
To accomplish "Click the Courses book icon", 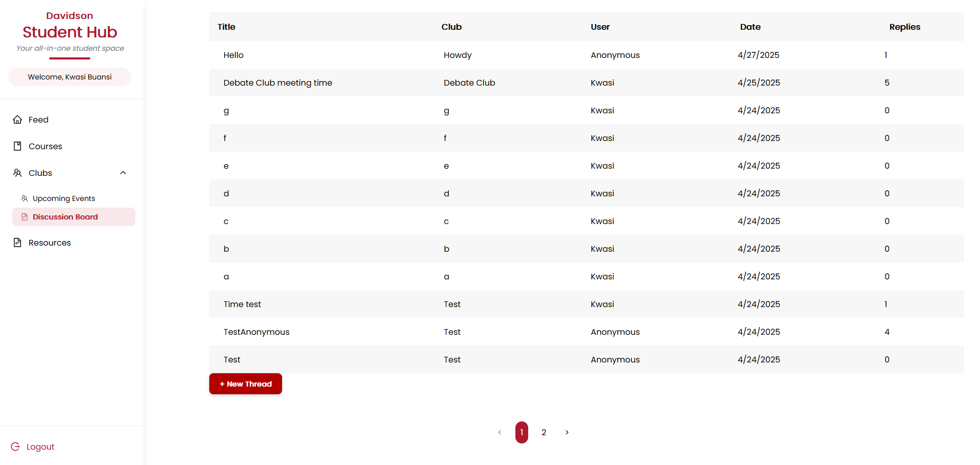I will (17, 146).
